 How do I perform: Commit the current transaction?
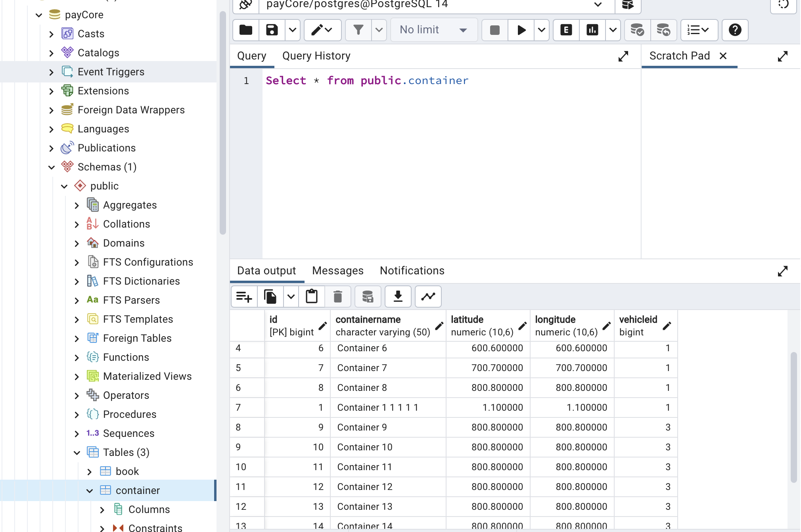[x=637, y=30]
